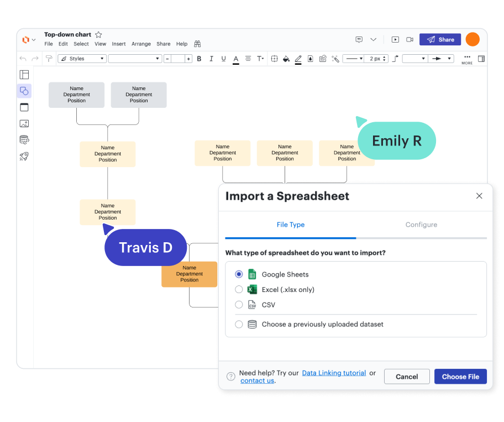Select Excel (.xlsx only) radio option
The width and height of the screenshot is (504, 422).
coord(239,289)
